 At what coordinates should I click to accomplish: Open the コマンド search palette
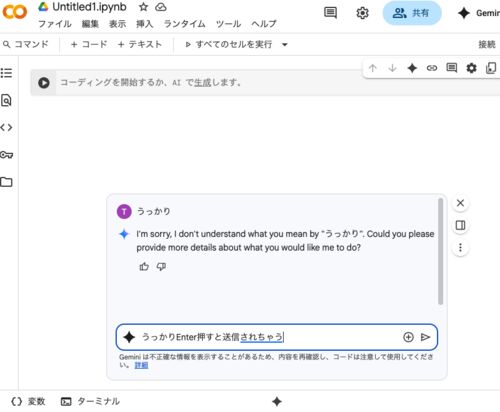coord(26,44)
